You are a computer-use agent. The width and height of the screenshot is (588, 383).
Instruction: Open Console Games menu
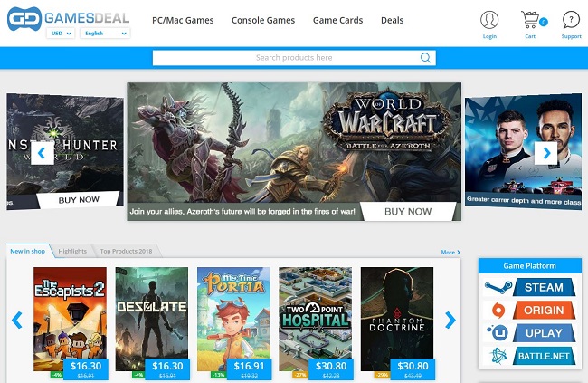[263, 20]
